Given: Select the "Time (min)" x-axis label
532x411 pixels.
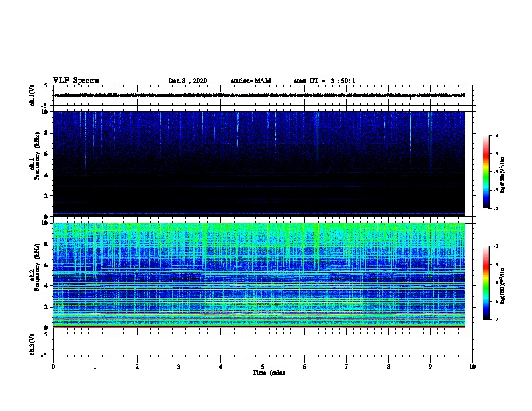Looking at the screenshot, I should click(x=269, y=373).
